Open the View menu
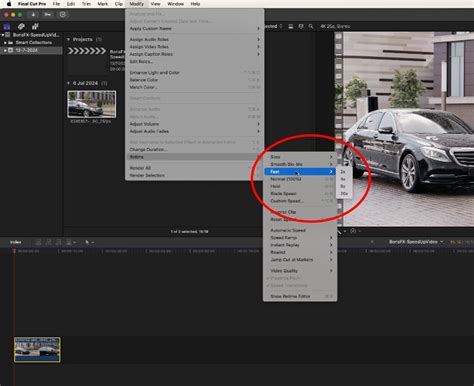This screenshot has width=474, height=386. [155, 4]
